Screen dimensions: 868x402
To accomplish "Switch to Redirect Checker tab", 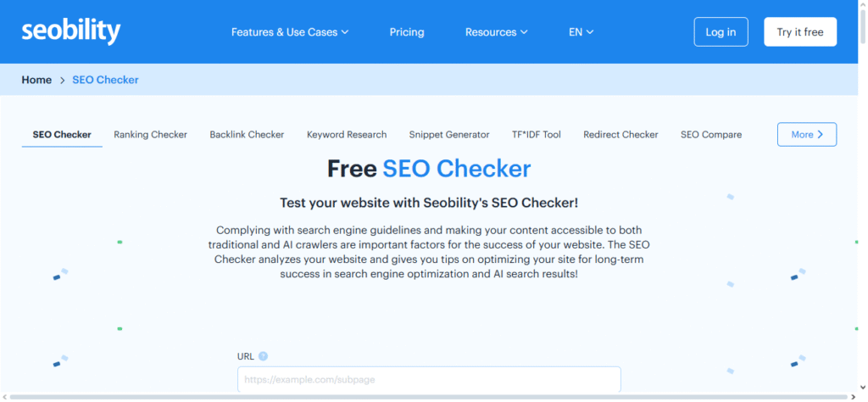I will [x=620, y=135].
